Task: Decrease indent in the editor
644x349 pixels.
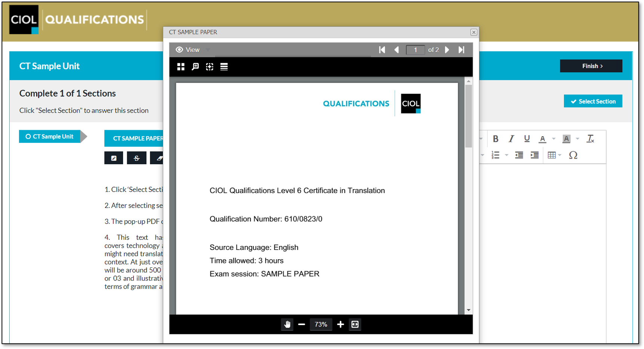Action: point(519,155)
